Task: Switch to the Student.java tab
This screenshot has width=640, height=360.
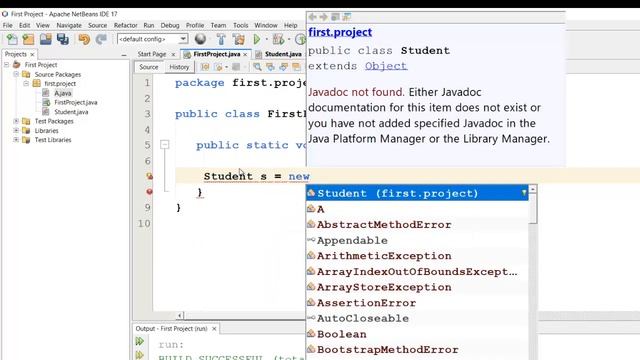Action: pos(283,54)
